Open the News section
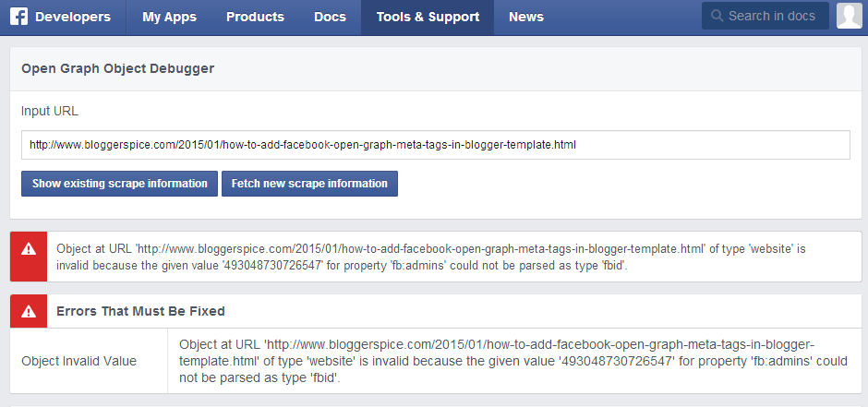868x407 pixels. click(x=526, y=18)
